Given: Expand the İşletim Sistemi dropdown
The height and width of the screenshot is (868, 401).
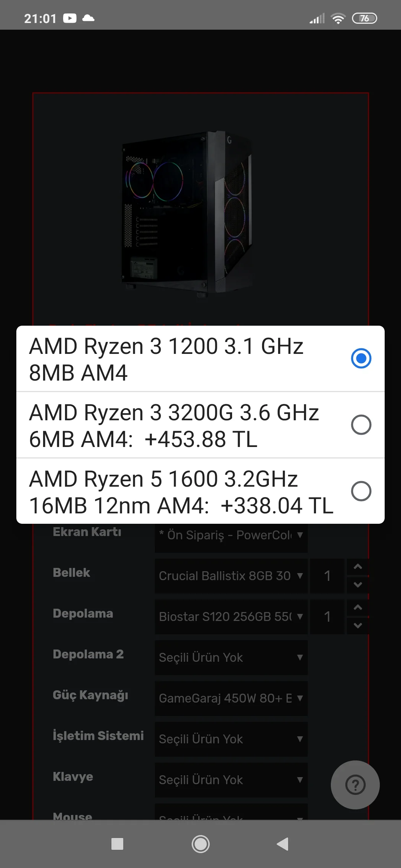Looking at the screenshot, I should (x=231, y=739).
